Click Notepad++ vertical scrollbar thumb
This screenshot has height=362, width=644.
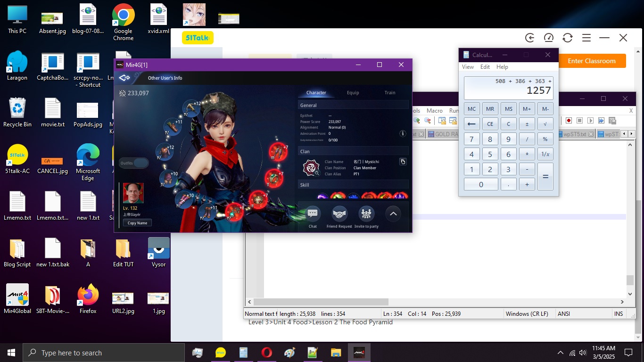pos(630,280)
